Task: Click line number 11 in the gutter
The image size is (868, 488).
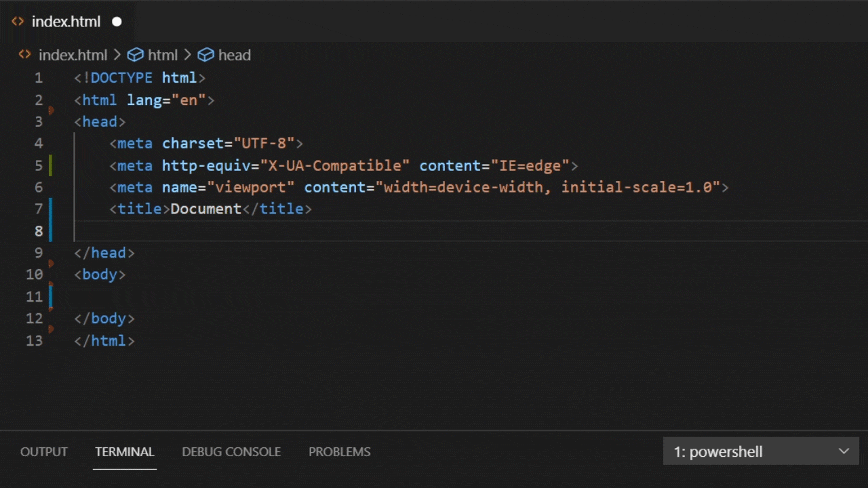Action: [x=34, y=297]
